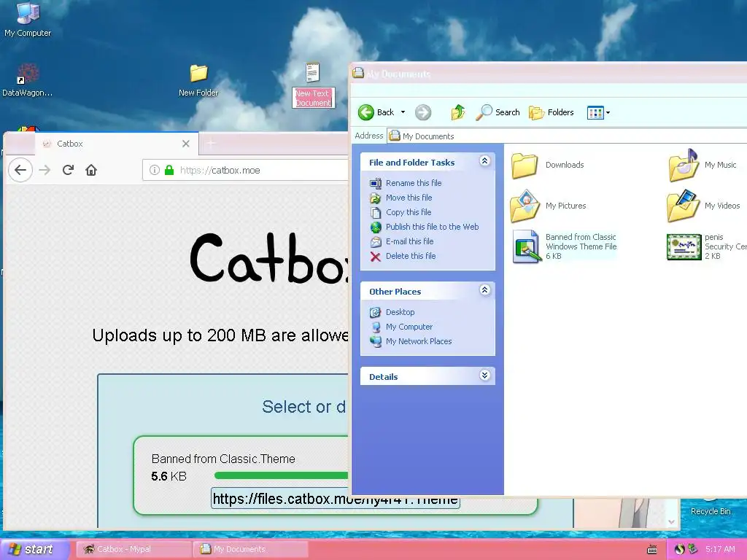Select Banned from Classic theme file
The height and width of the screenshot is (560, 747).
point(565,246)
